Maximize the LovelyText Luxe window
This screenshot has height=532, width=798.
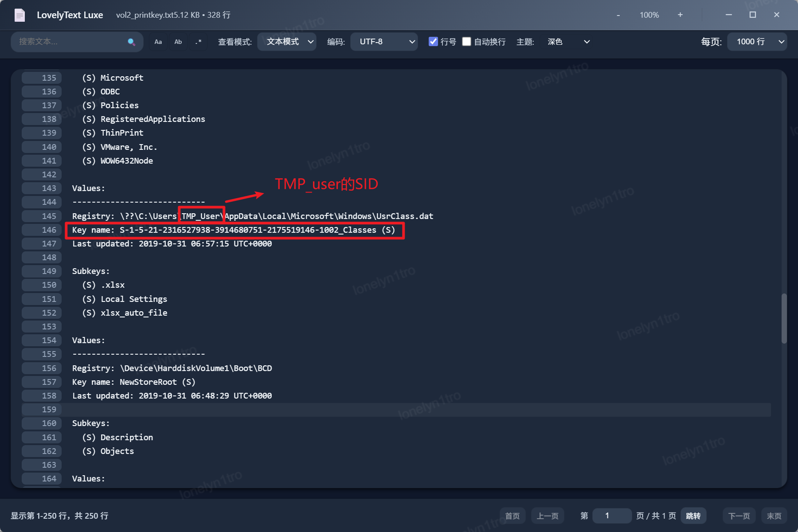pyautogui.click(x=752, y=15)
